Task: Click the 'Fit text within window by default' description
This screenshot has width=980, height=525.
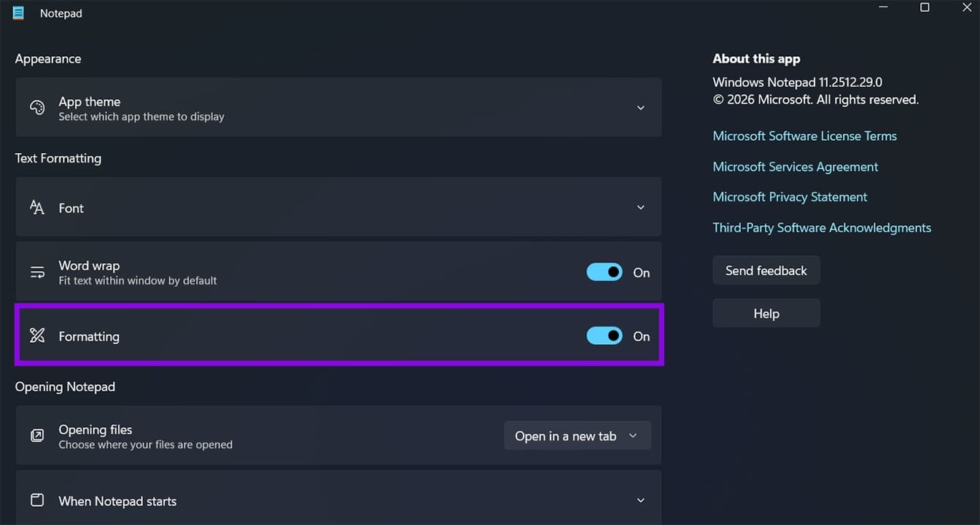Action: [138, 281]
